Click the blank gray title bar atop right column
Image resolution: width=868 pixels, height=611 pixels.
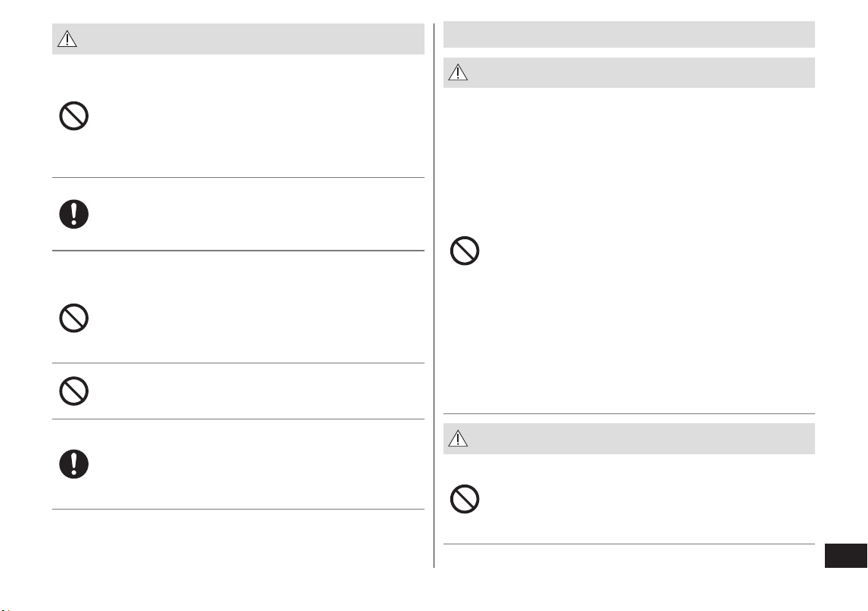(629, 34)
